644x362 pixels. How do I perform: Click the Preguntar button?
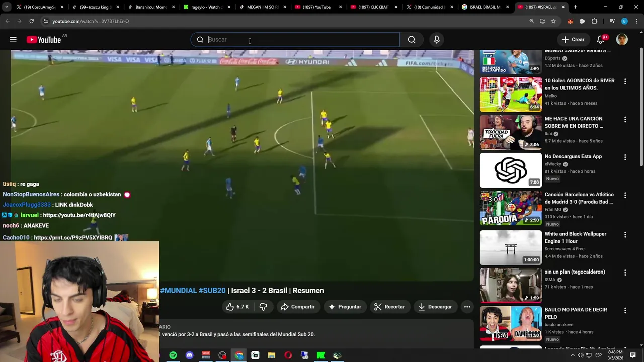[345, 307]
